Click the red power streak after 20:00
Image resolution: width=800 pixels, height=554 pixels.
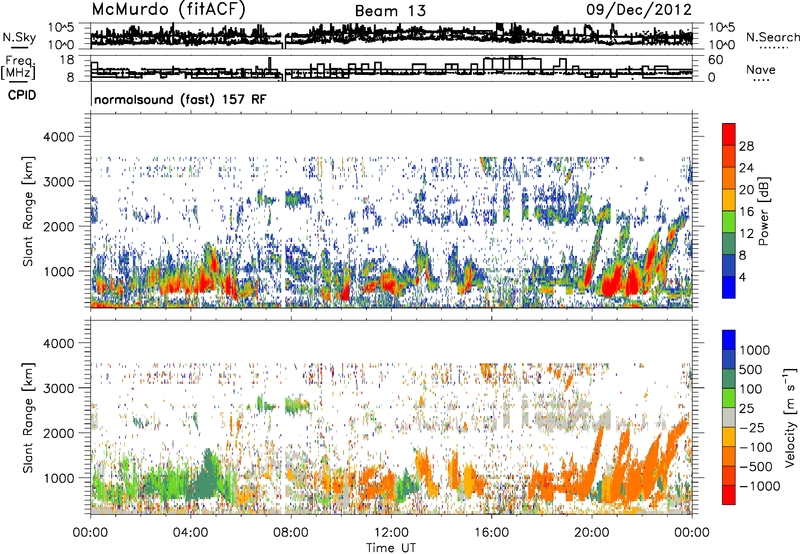pos(611,282)
